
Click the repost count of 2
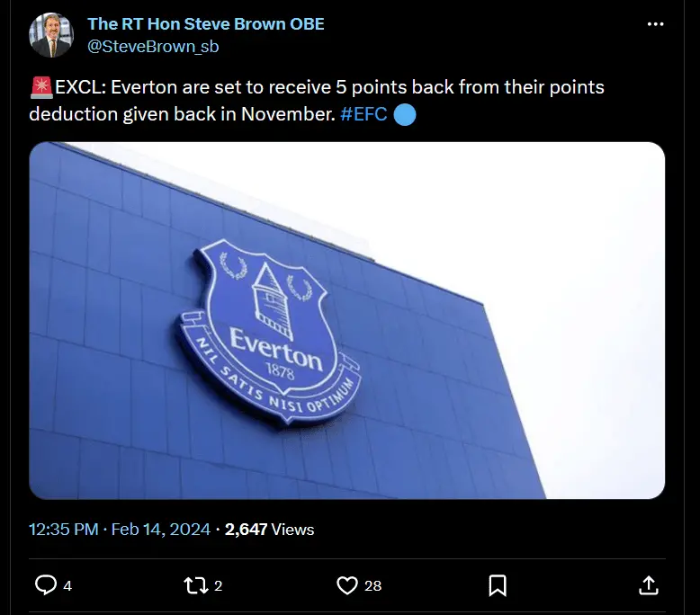[x=218, y=586]
